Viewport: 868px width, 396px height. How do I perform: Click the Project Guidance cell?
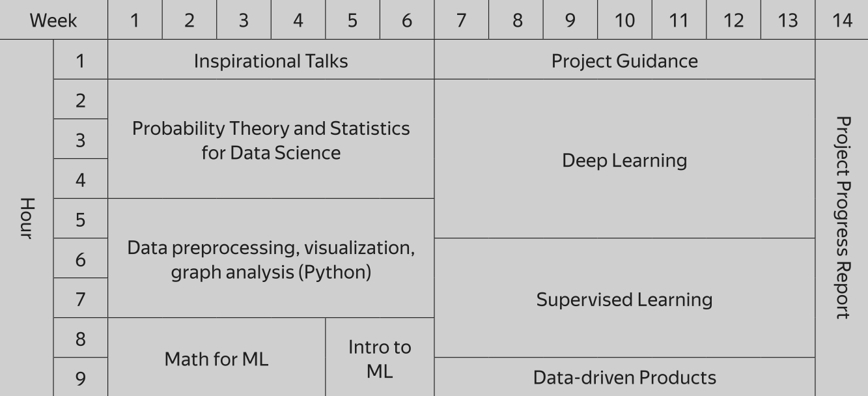coord(624,60)
